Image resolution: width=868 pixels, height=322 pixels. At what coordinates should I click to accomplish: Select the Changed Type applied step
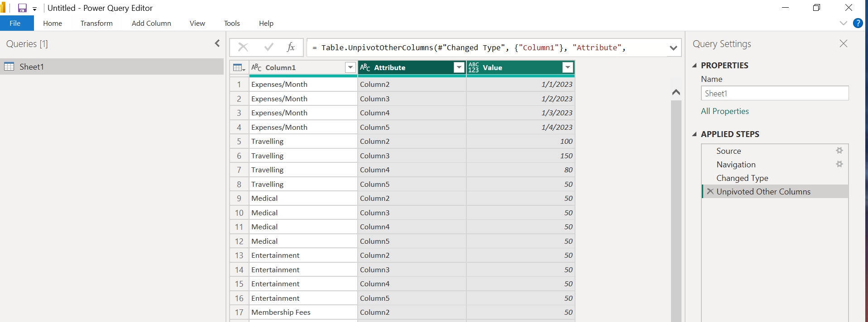[x=742, y=178]
